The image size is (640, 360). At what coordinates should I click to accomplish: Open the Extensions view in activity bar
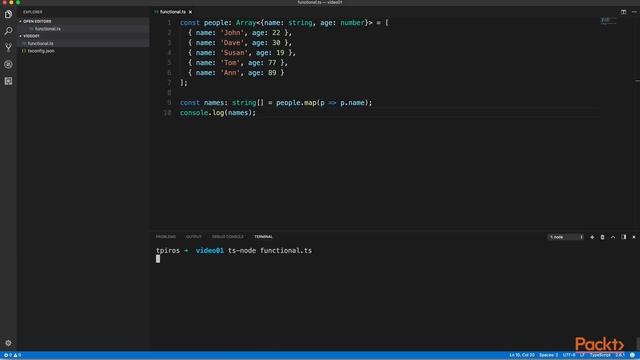click(x=8, y=81)
